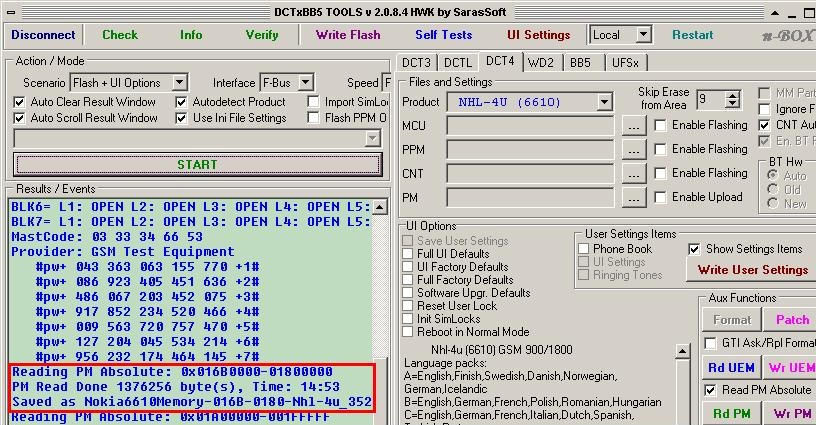Click the START button

point(198,165)
